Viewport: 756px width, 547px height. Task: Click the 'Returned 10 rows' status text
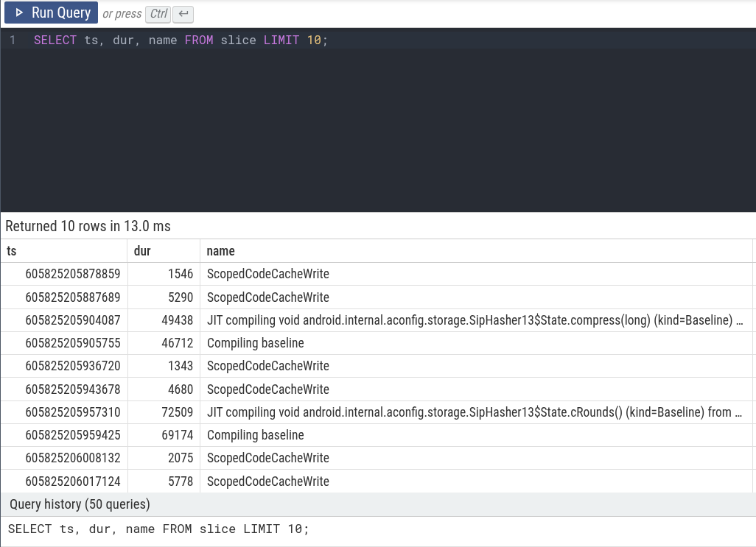click(x=88, y=226)
